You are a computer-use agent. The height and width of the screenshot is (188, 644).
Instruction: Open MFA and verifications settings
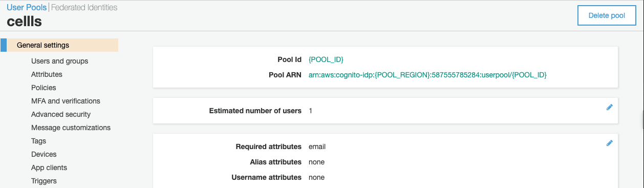(66, 101)
